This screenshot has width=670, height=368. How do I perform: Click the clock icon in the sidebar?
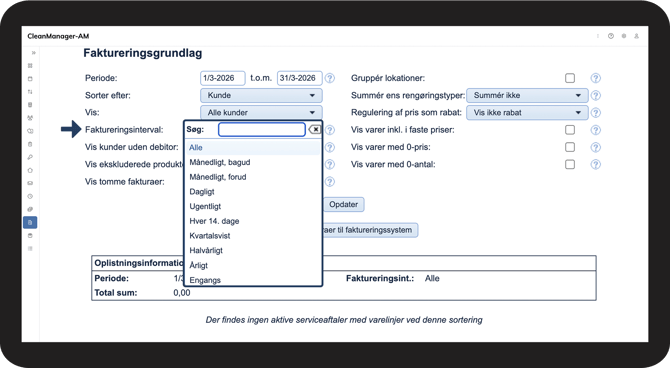[x=30, y=196]
